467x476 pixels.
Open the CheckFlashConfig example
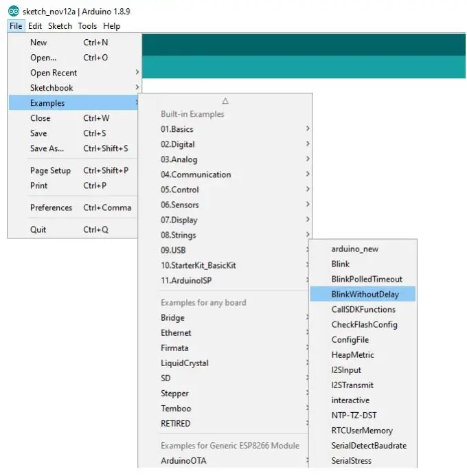point(363,325)
